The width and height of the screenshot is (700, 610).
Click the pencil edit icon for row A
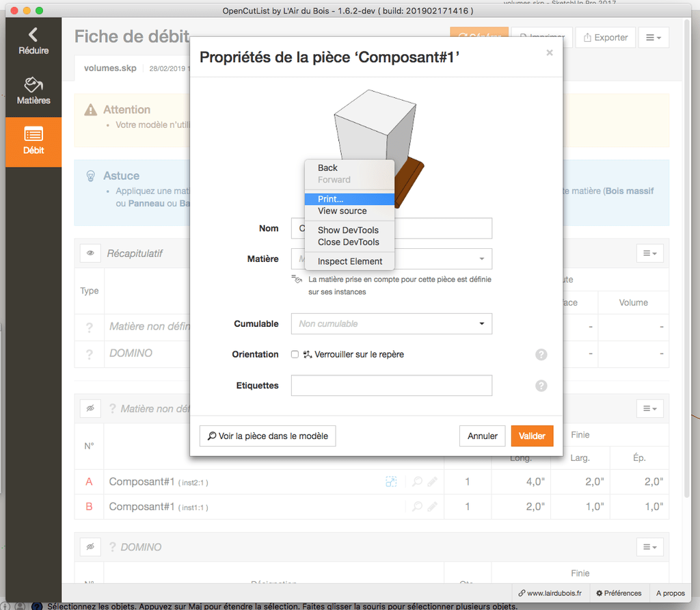[432, 481]
